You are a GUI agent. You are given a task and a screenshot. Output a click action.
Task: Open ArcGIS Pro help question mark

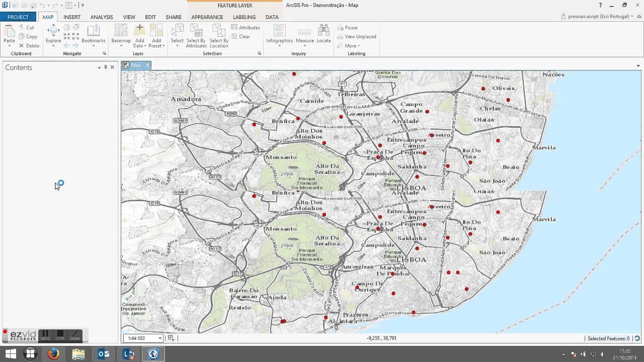[x=600, y=5]
